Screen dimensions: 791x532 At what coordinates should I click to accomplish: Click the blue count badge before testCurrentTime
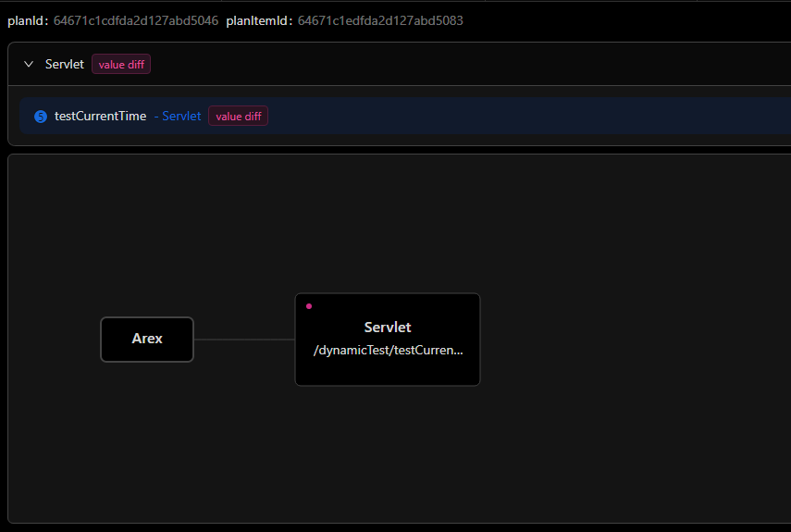(41, 117)
